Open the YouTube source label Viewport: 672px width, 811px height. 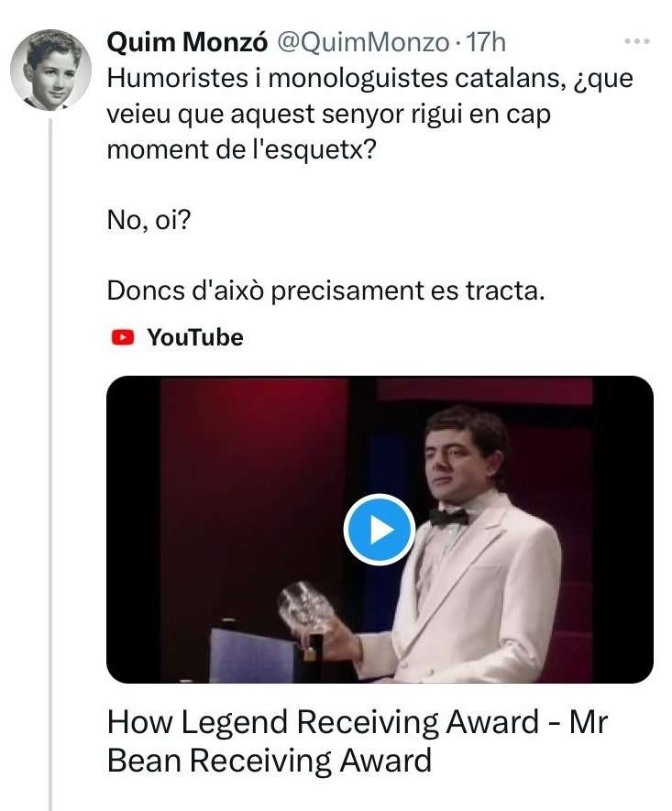tap(177, 337)
